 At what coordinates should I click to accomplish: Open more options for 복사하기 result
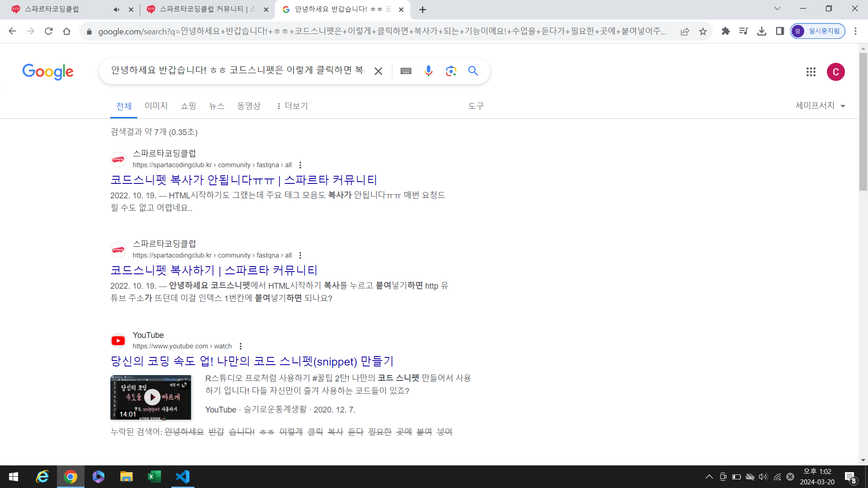pos(300,255)
